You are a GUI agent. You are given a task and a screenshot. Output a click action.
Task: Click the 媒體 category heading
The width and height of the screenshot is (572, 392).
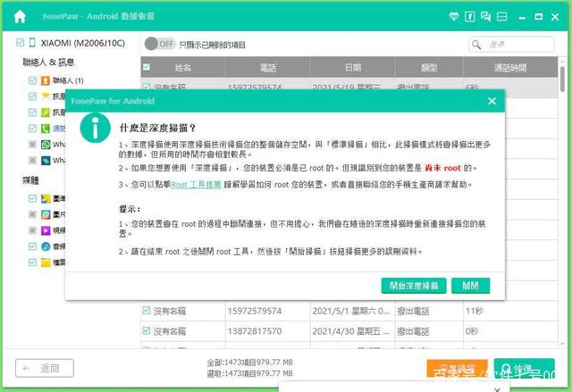(x=30, y=180)
